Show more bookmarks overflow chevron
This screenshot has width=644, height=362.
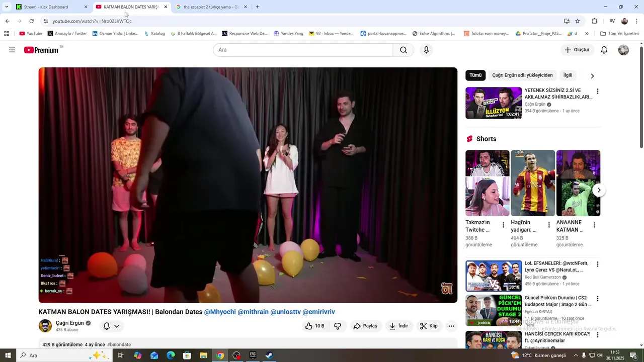point(587,34)
